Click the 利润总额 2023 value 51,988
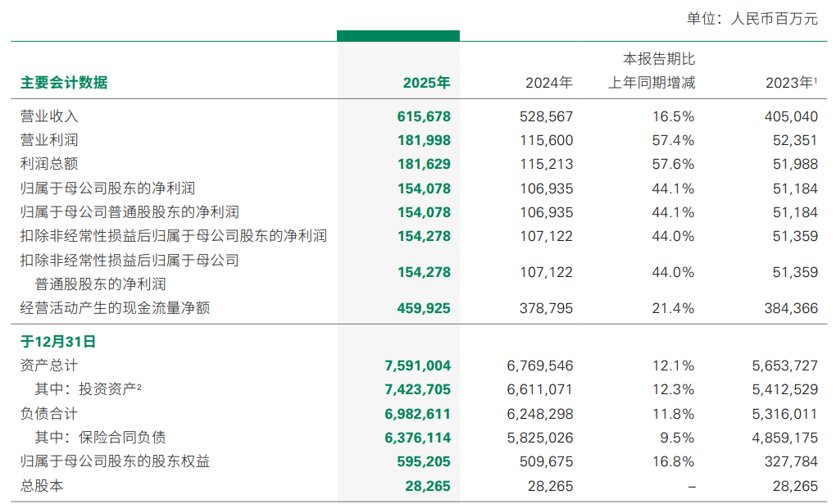The image size is (836, 504). coord(794,164)
